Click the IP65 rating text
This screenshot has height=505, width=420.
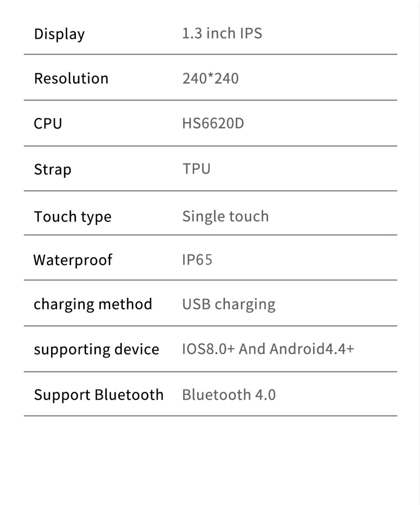pos(197,260)
